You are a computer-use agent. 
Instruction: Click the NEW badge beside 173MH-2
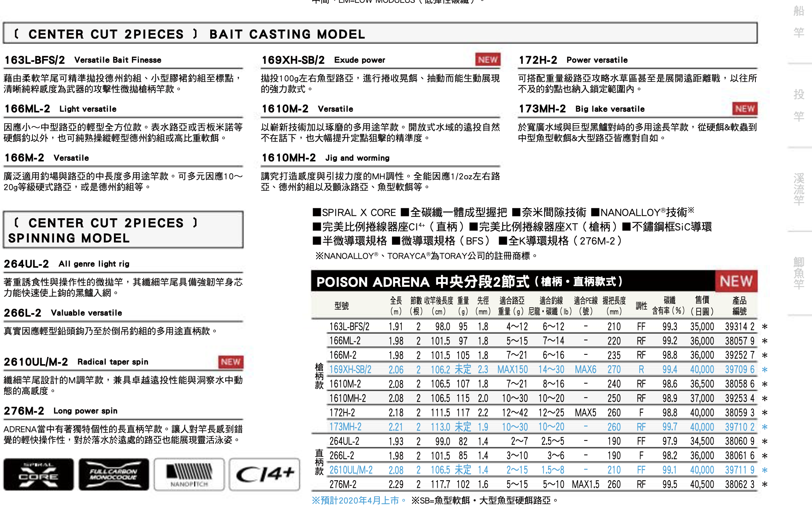[x=745, y=109]
